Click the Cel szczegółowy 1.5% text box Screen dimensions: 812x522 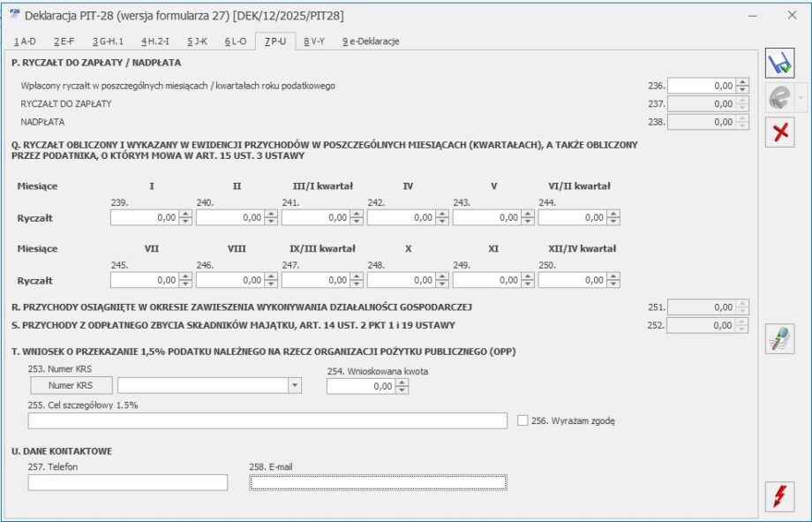coord(267,420)
